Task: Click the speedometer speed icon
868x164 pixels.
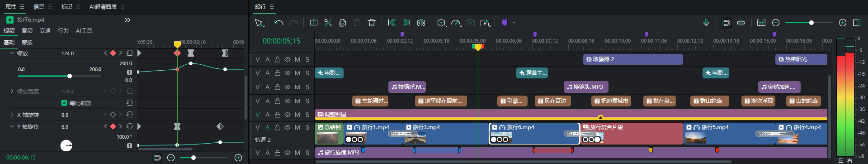Action: [x=456, y=23]
